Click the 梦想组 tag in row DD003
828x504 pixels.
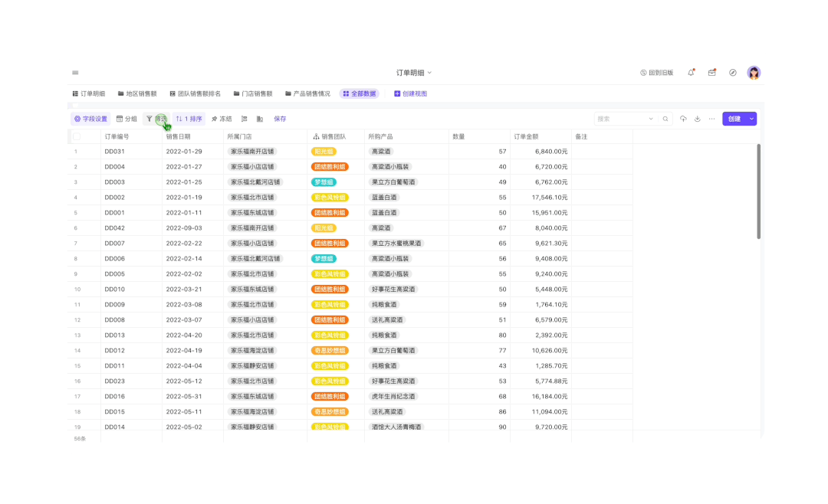pos(324,182)
